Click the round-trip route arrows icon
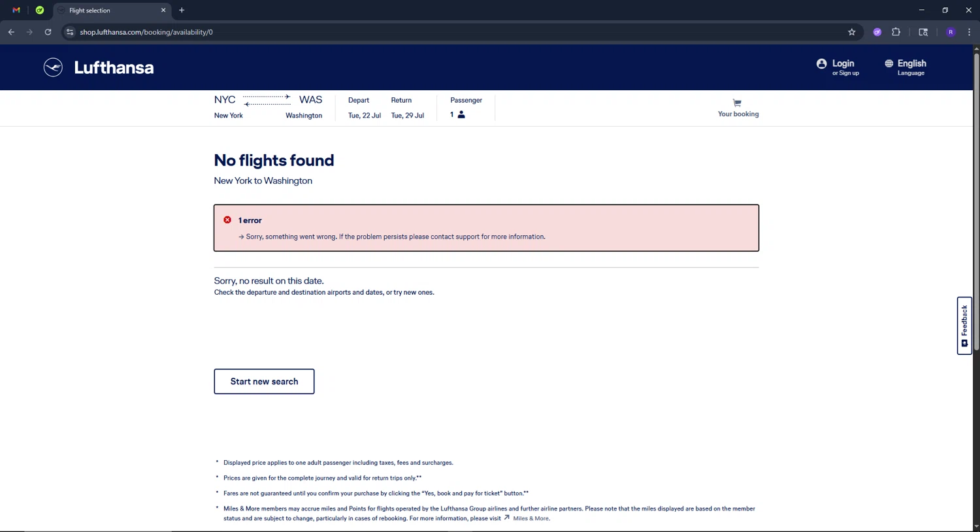Screen dimensions: 980x532 (267, 100)
